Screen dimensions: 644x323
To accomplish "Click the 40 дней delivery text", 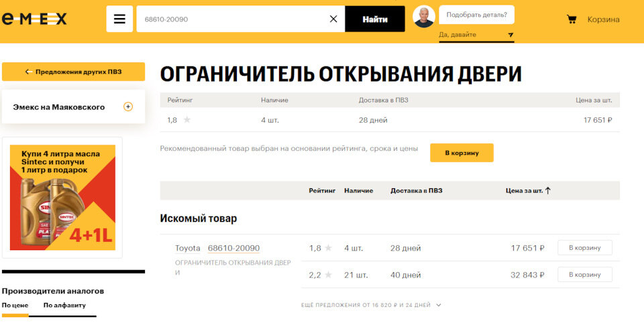I will [405, 275].
